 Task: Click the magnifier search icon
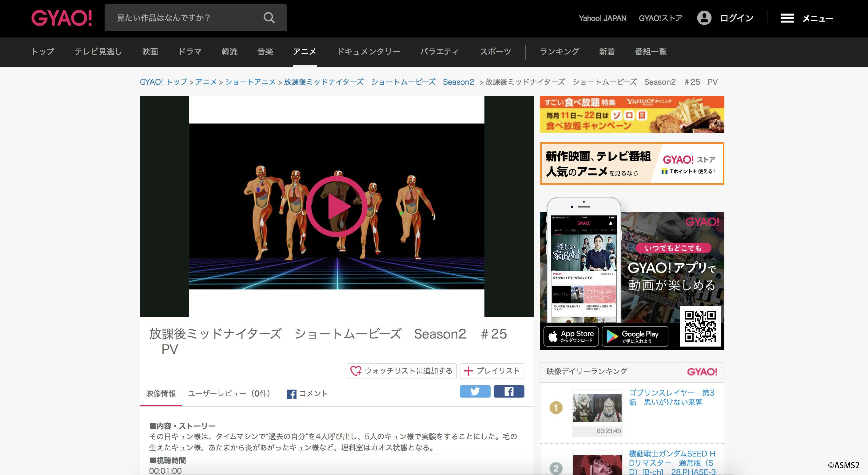[269, 18]
